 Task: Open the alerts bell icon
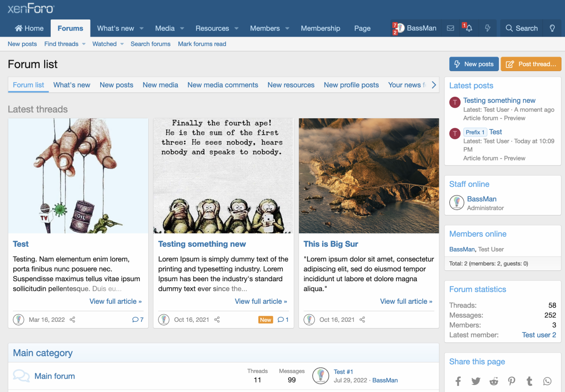pyautogui.click(x=469, y=28)
